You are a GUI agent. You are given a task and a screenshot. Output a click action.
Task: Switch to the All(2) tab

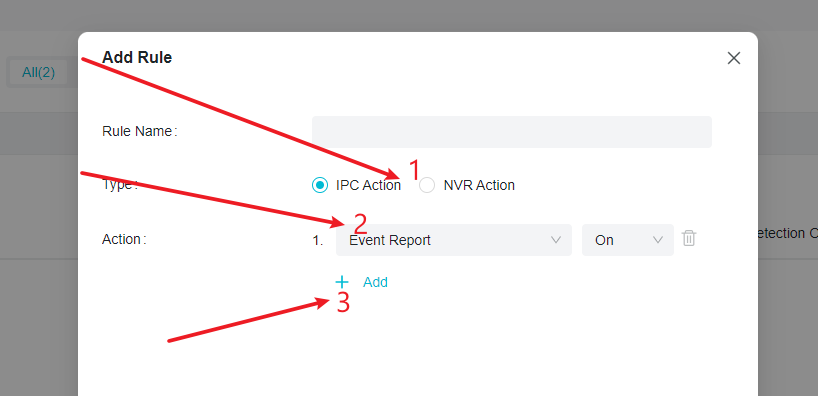38,72
